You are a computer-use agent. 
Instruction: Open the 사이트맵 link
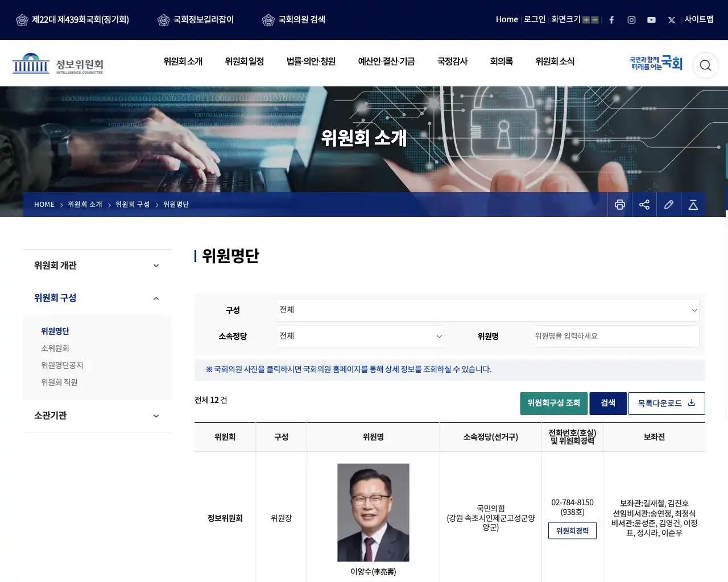point(699,19)
